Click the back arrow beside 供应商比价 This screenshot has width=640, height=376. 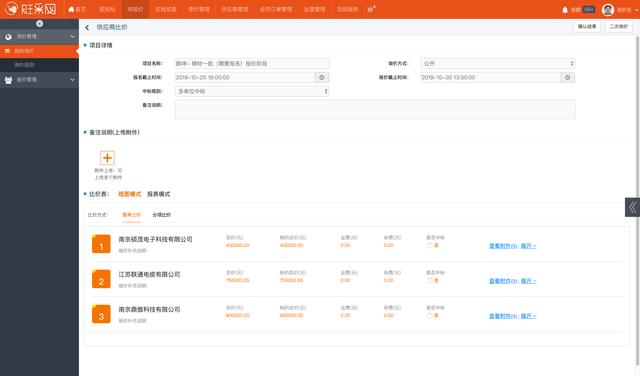click(87, 27)
